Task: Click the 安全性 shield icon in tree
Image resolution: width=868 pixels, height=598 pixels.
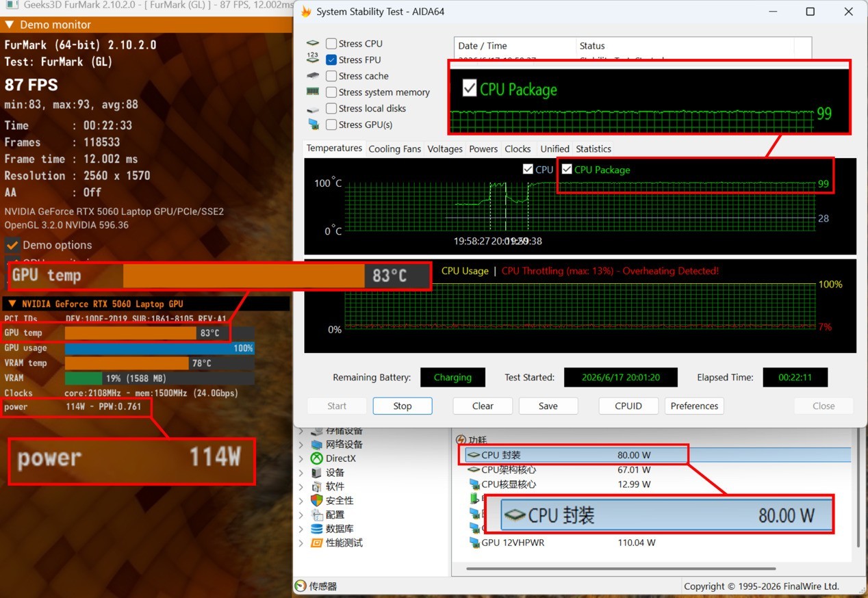Action: point(316,501)
